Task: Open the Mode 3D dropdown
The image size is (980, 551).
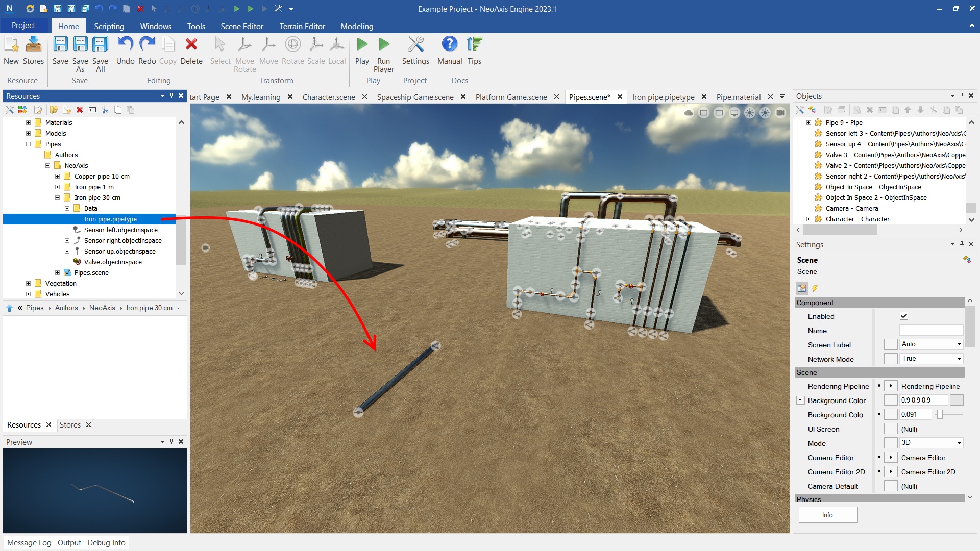Action: (932, 443)
